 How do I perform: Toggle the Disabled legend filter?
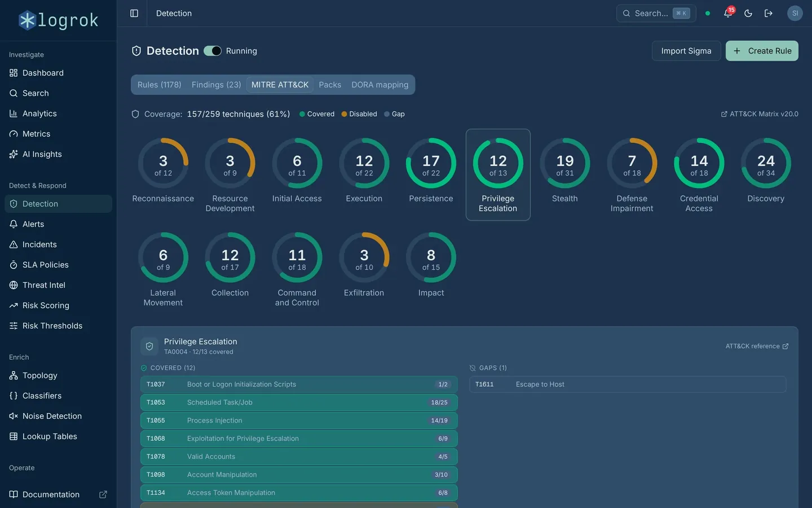point(359,114)
